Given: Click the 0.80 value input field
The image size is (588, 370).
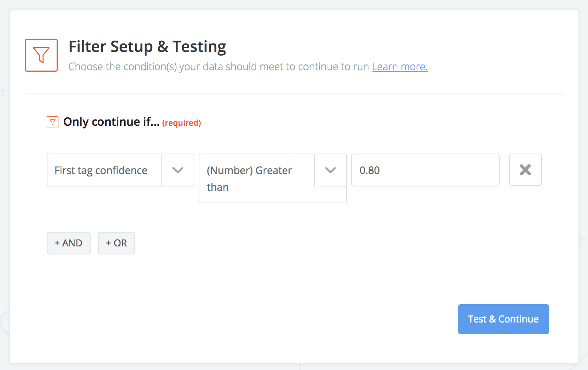Looking at the screenshot, I should (x=425, y=170).
